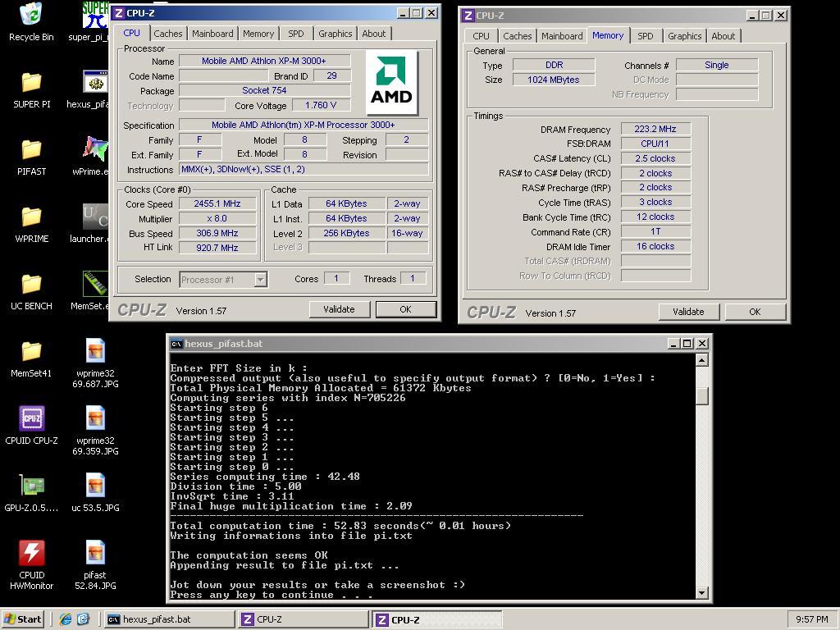Click the Core Voltage 1.760 V value

point(321,106)
